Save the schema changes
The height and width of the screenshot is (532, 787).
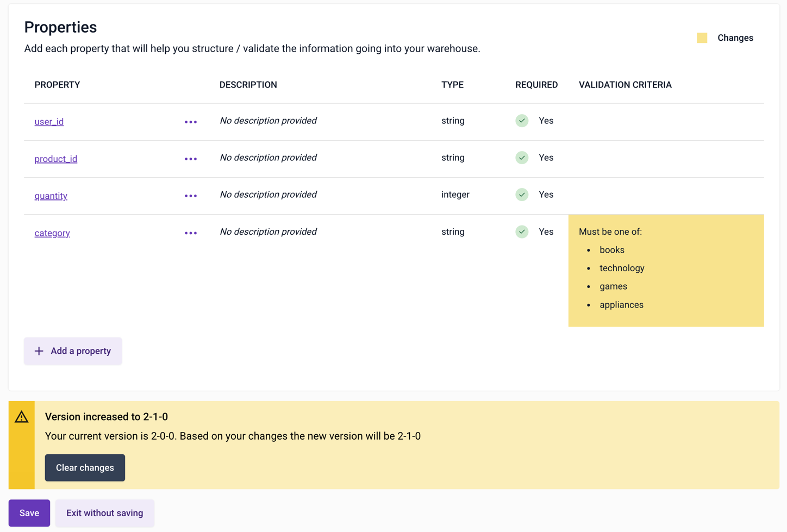(29, 513)
